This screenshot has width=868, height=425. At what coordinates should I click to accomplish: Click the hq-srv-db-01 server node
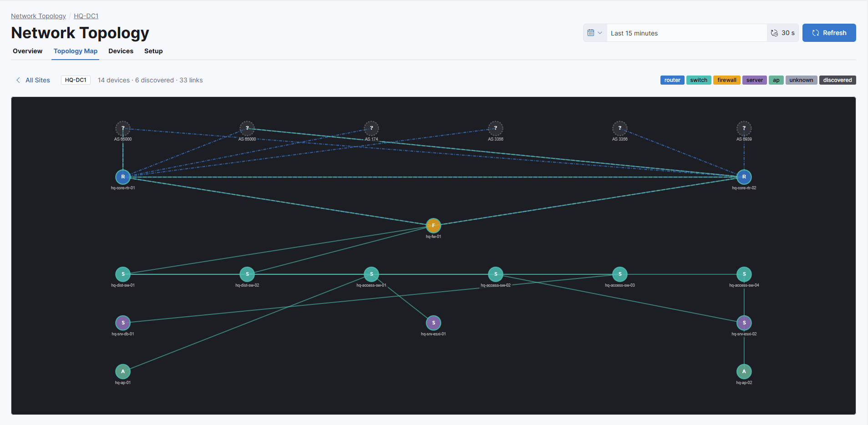(x=123, y=323)
